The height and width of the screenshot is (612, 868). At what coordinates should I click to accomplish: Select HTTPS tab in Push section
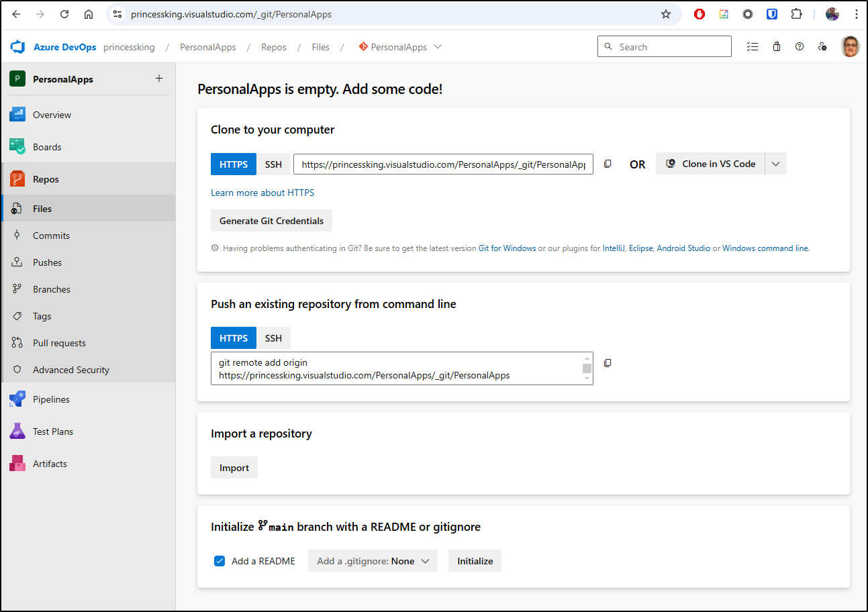pyautogui.click(x=234, y=338)
